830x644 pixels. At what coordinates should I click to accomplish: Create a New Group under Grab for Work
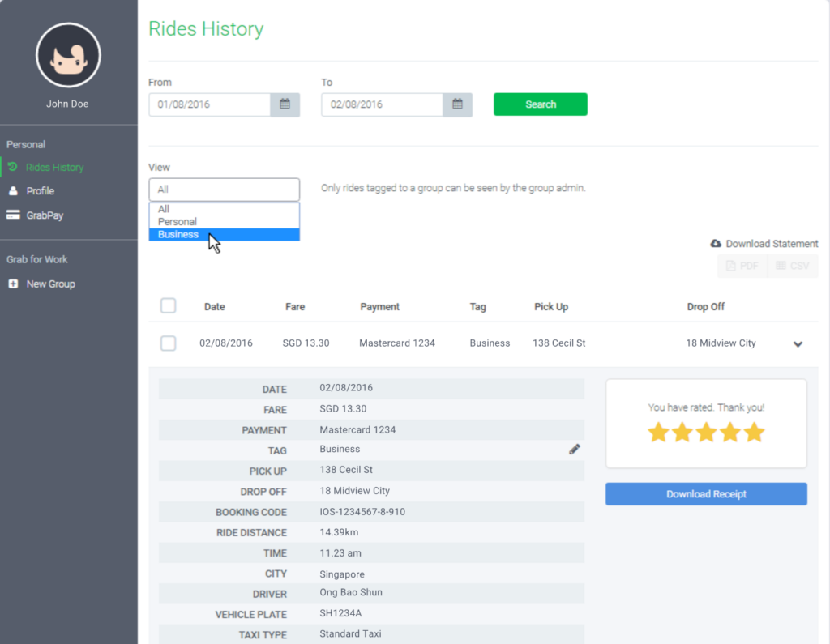coord(50,284)
